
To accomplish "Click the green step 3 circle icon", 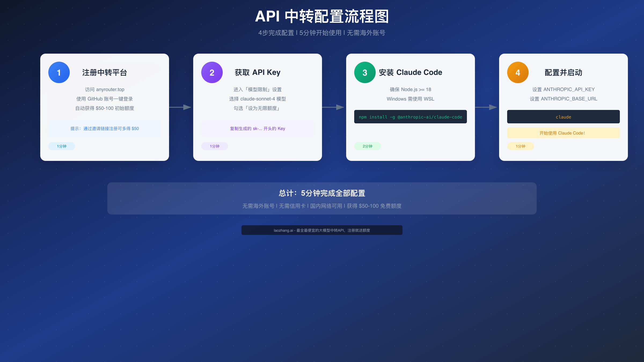I will [x=365, y=72].
